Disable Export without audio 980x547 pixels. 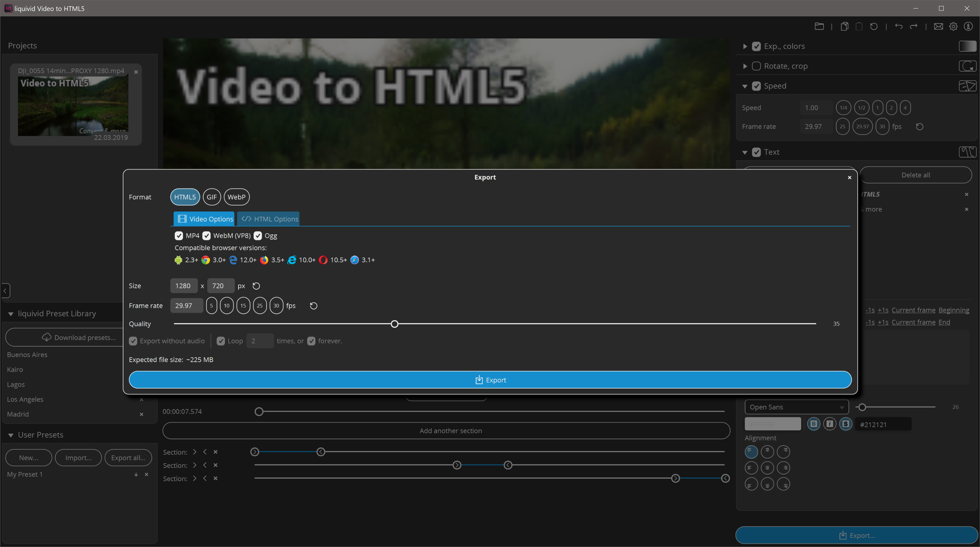pos(133,341)
